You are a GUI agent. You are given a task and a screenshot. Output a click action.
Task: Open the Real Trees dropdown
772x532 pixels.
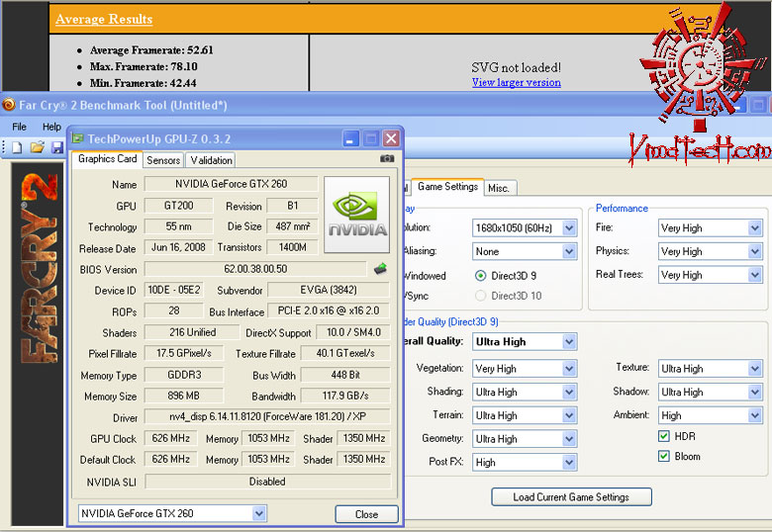[x=710, y=275]
